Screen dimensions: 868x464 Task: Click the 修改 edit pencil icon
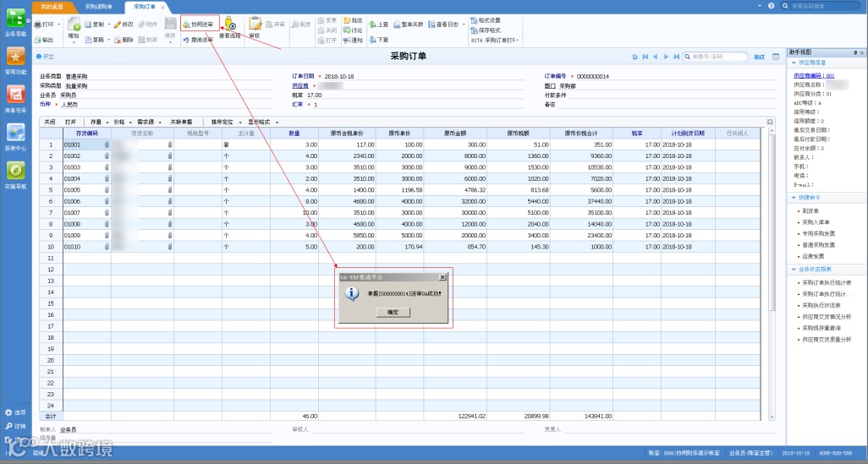[x=118, y=25]
